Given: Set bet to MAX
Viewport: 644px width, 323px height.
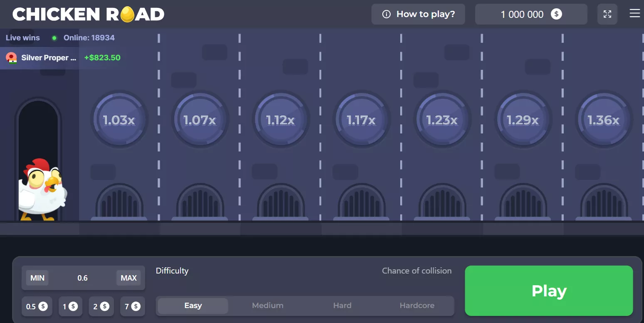Looking at the screenshot, I should click(x=129, y=278).
